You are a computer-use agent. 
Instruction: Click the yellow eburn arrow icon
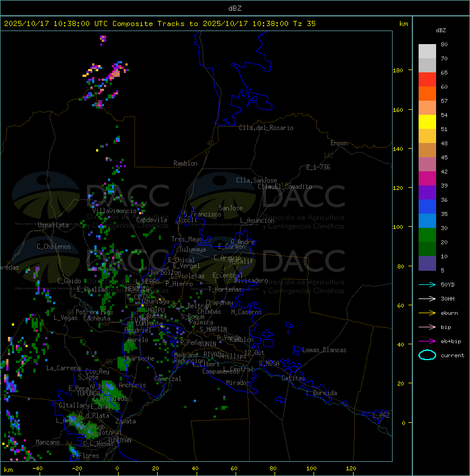coord(427,313)
